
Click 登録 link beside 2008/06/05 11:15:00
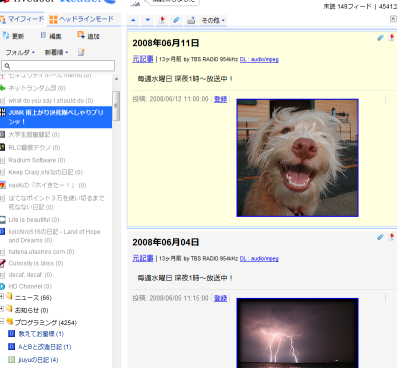tap(220, 298)
